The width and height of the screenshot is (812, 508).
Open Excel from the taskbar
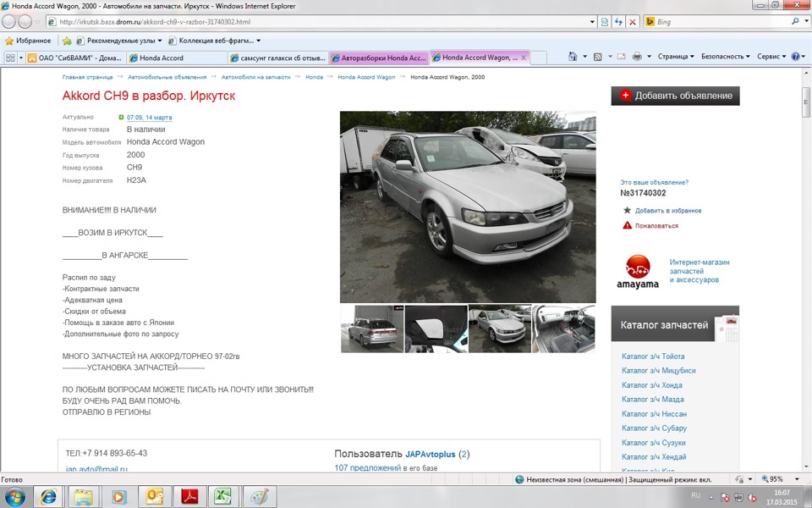223,497
